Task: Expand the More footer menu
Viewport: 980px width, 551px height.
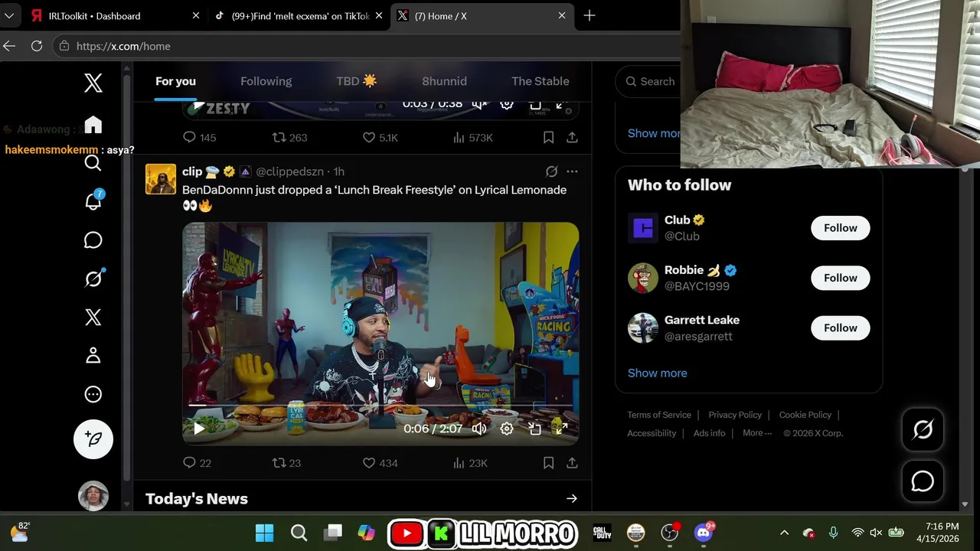Action: click(757, 433)
